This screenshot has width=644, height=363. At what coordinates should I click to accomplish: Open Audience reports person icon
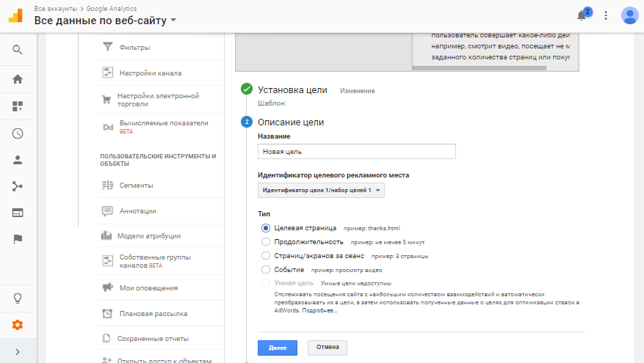(x=18, y=160)
